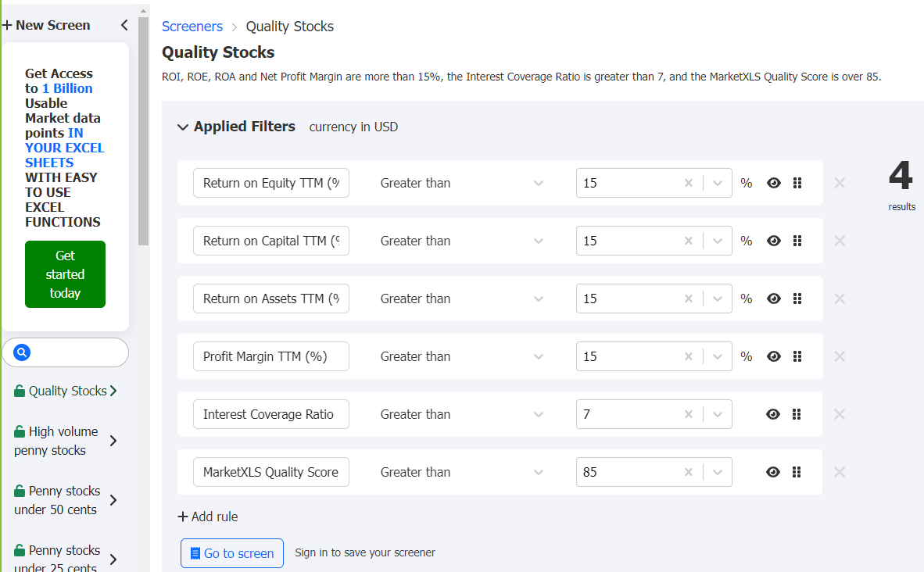Click the X icon to remove the Interest Coverage Ratio filter
The height and width of the screenshot is (572, 924).
[840, 414]
